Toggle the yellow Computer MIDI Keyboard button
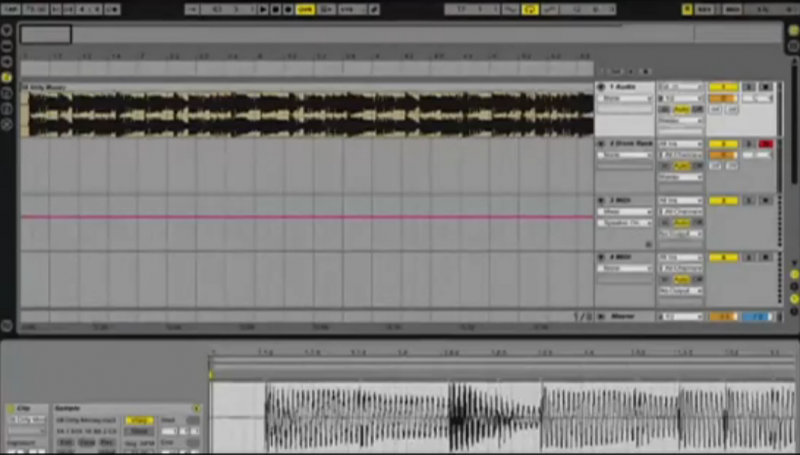Image resolution: width=800 pixels, height=455 pixels. [687, 9]
